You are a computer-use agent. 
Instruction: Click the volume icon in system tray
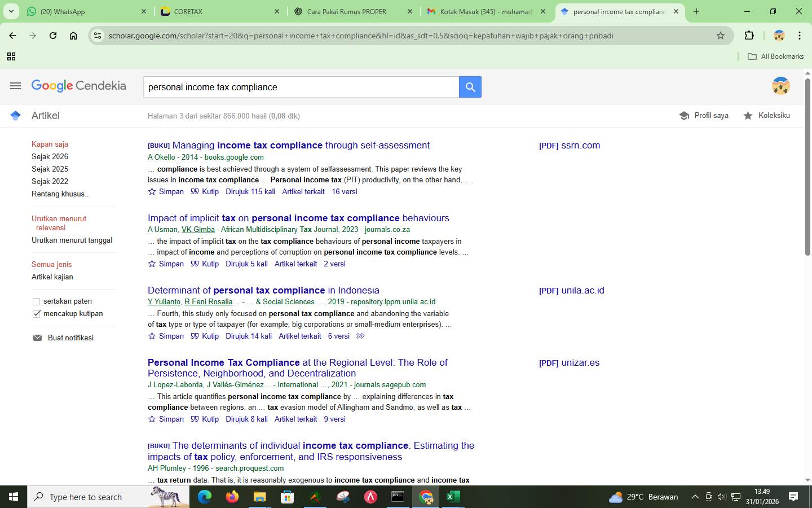722,497
